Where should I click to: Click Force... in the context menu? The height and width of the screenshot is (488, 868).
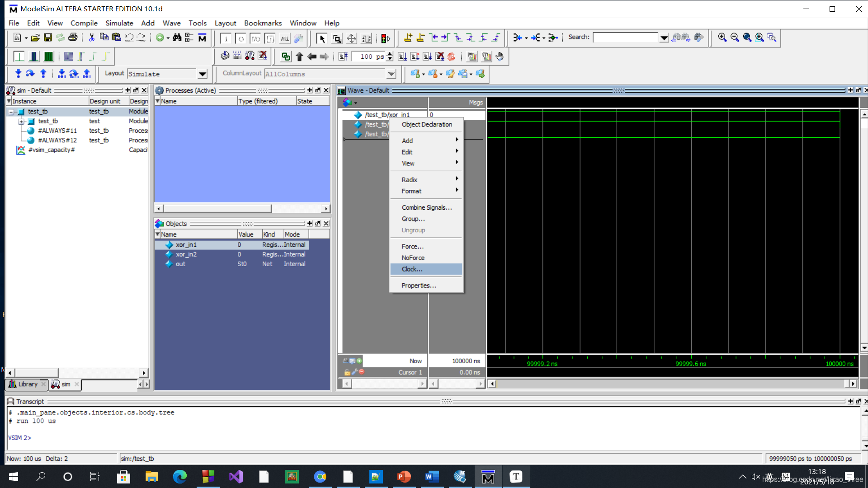[x=411, y=246]
